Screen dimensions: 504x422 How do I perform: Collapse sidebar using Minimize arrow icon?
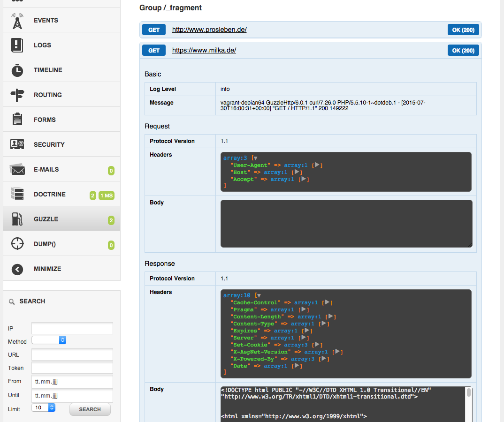tap(17, 269)
